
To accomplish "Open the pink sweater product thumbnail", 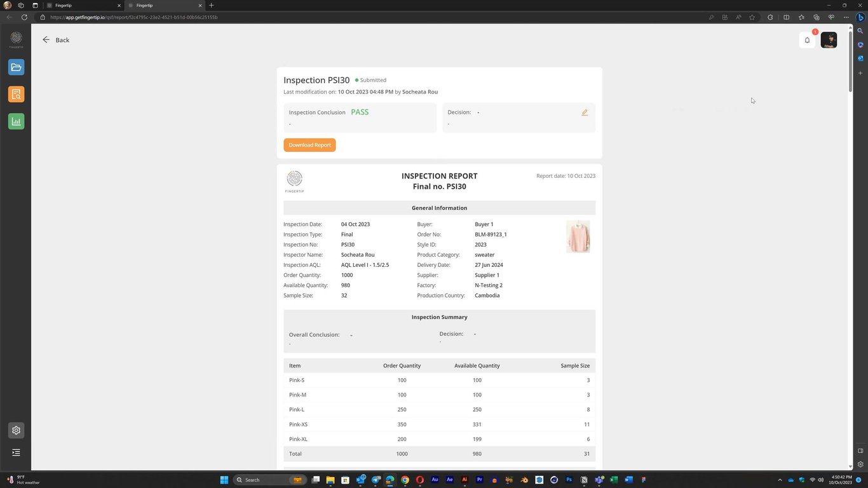I will pyautogui.click(x=578, y=236).
